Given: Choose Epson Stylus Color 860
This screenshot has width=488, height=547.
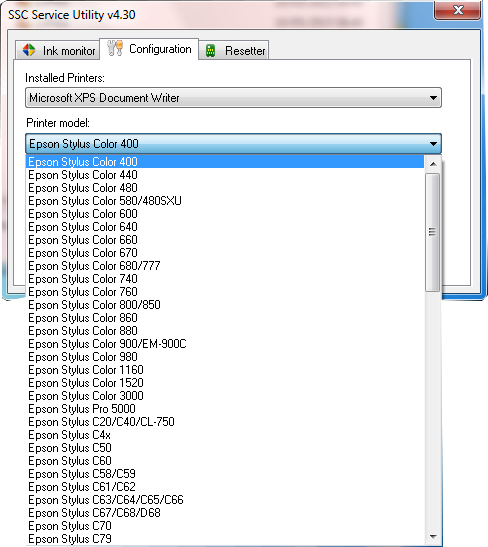Looking at the screenshot, I should 225,318.
